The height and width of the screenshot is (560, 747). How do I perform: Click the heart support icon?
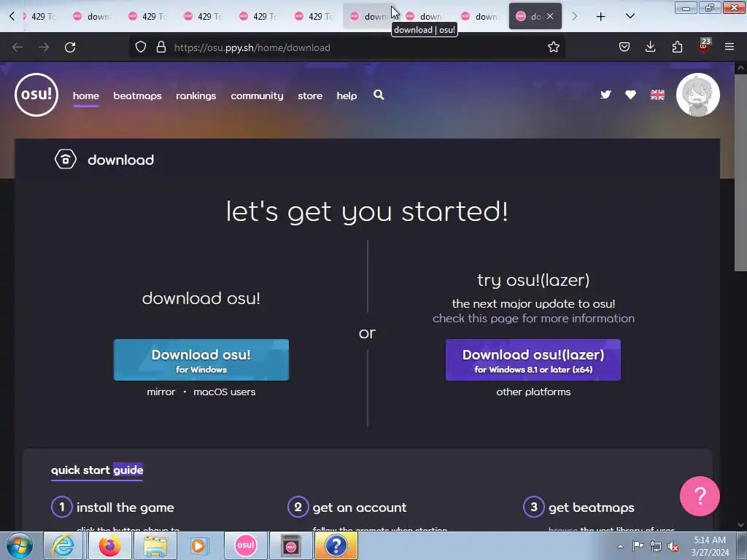coord(630,95)
